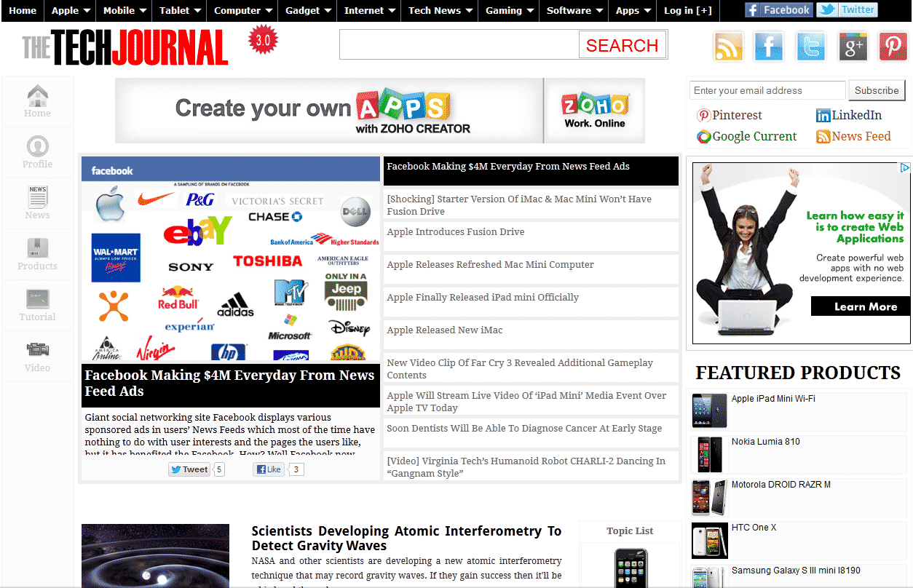Click the phone image under Topic List
The height and width of the screenshot is (588, 913).
(630, 568)
